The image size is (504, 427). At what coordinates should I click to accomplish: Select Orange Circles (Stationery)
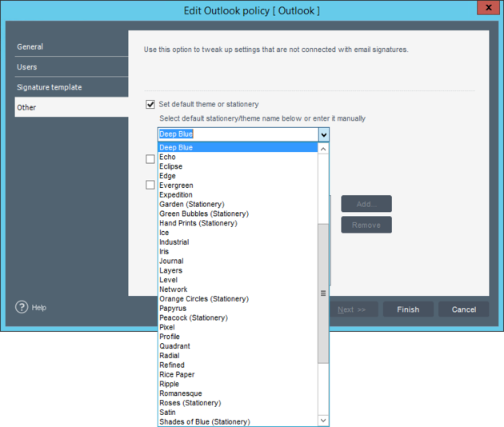click(238, 299)
